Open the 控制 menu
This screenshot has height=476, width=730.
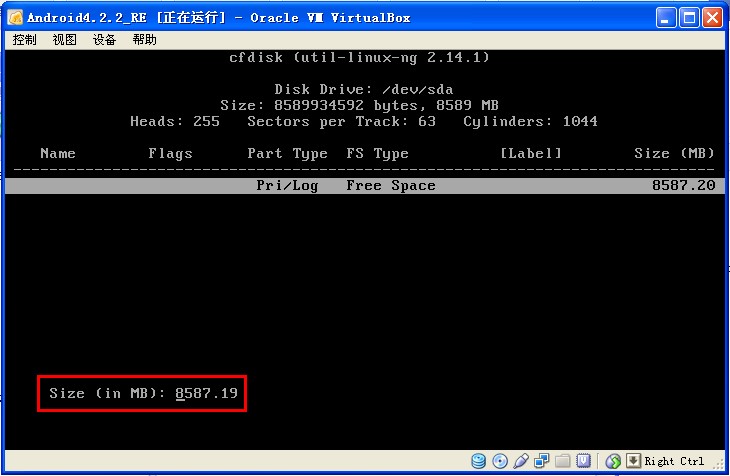click(x=24, y=40)
